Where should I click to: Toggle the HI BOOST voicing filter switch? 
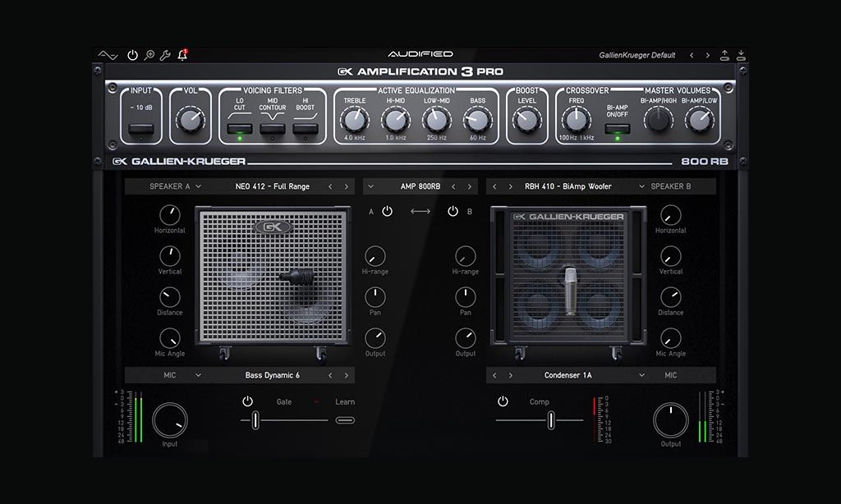[x=306, y=129]
